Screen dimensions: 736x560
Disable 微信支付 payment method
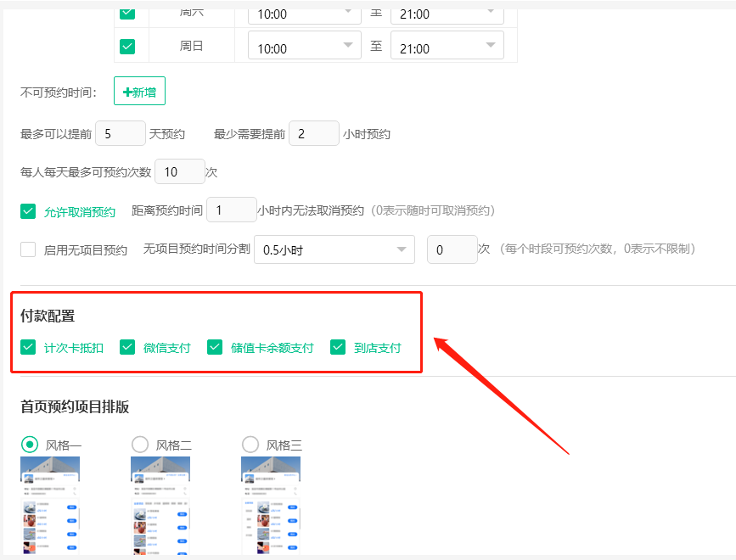pos(127,347)
